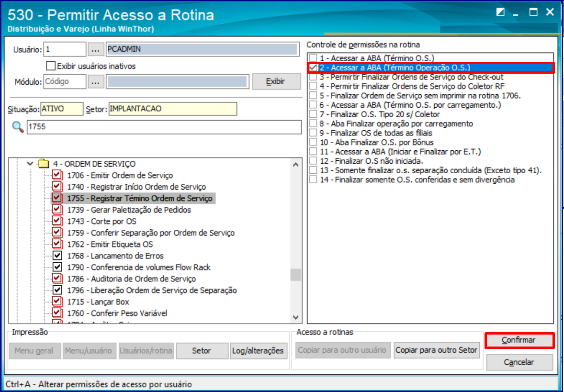Click the PCADMIN user name field
This screenshot has height=392, width=564.
click(x=203, y=49)
